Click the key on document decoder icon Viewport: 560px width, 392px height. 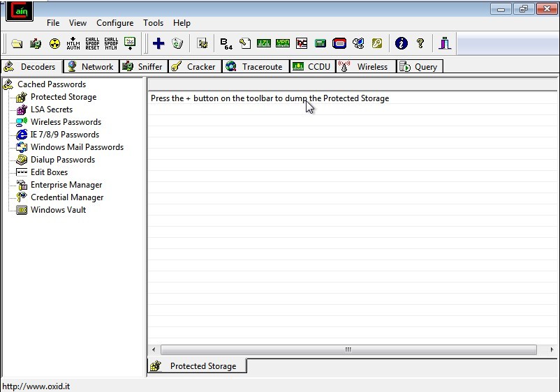[x=245, y=43]
